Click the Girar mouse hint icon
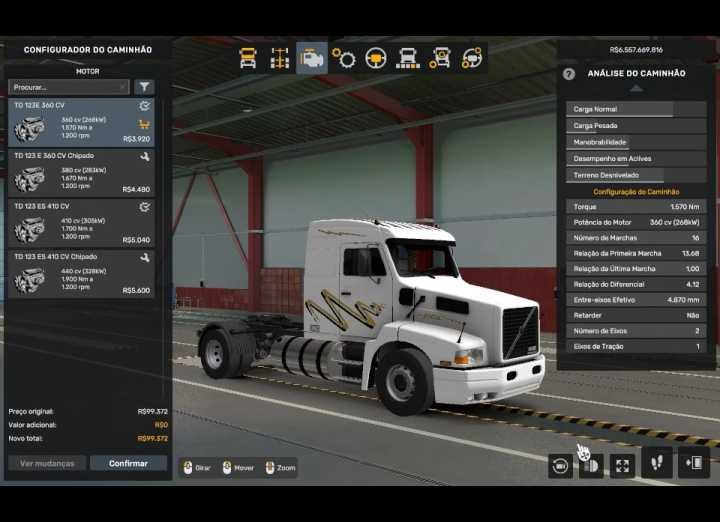Viewport: 720px width, 522px height. pyautogui.click(x=188, y=468)
